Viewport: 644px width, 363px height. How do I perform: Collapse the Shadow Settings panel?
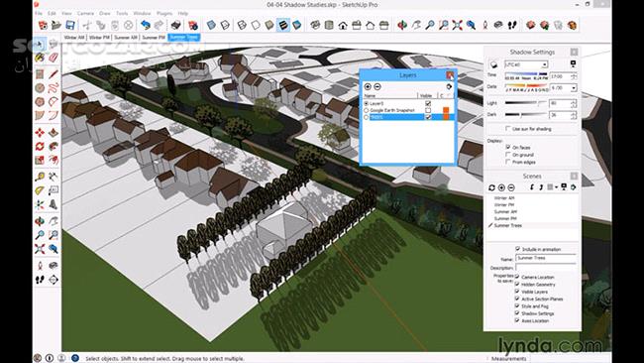pos(574,53)
